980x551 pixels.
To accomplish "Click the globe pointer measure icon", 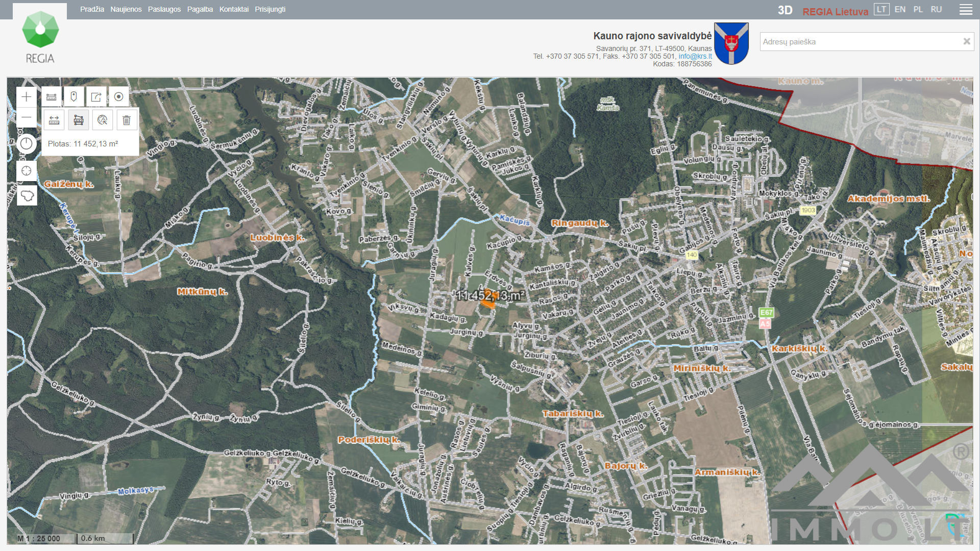I will [x=103, y=120].
